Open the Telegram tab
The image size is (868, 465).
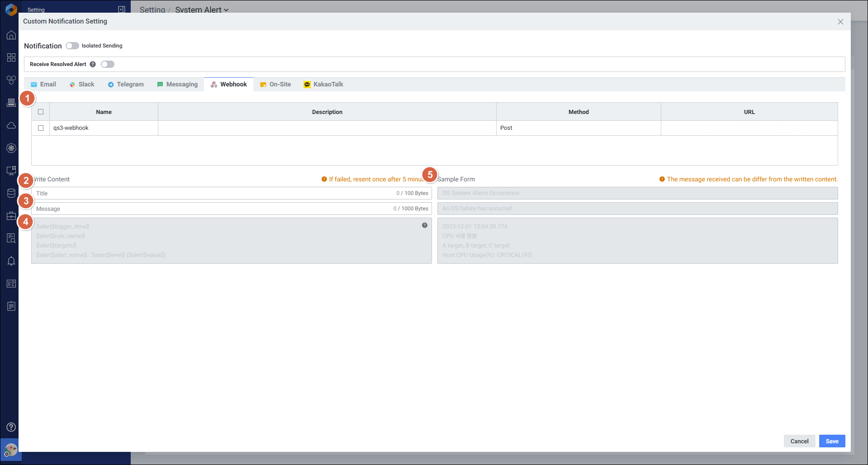pyautogui.click(x=126, y=85)
